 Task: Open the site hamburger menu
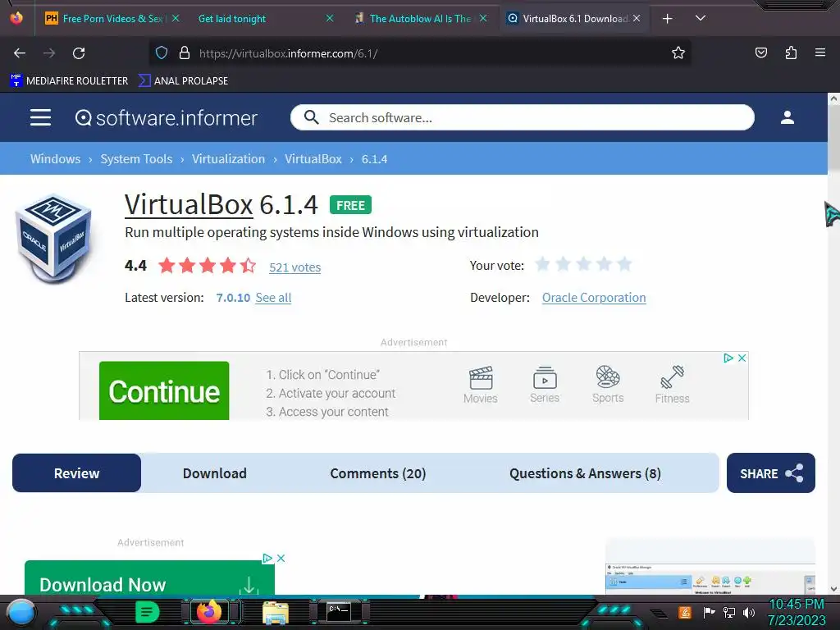click(41, 117)
